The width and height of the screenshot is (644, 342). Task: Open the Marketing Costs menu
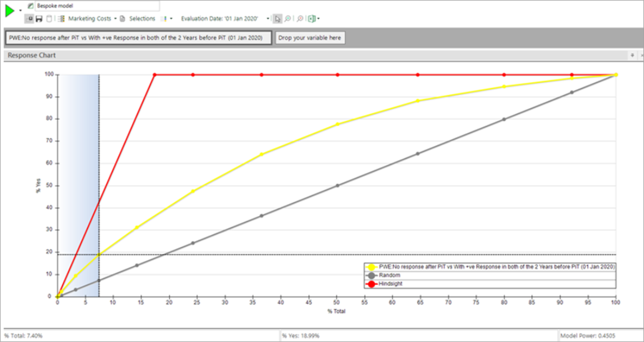point(89,19)
